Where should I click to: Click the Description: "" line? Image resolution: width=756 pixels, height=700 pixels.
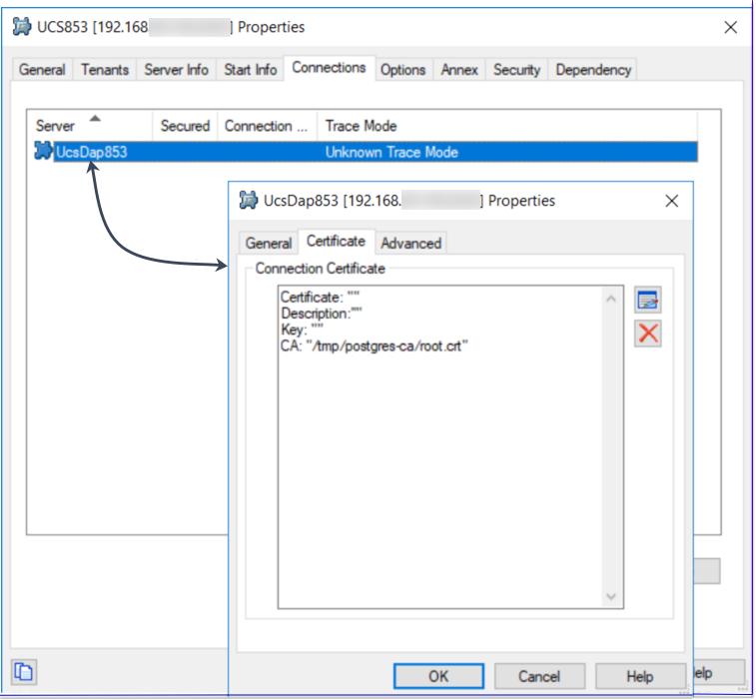(x=322, y=314)
